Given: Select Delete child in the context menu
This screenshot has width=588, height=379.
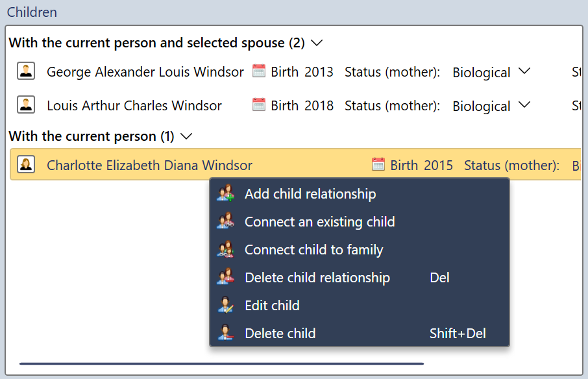Looking at the screenshot, I should (280, 333).
